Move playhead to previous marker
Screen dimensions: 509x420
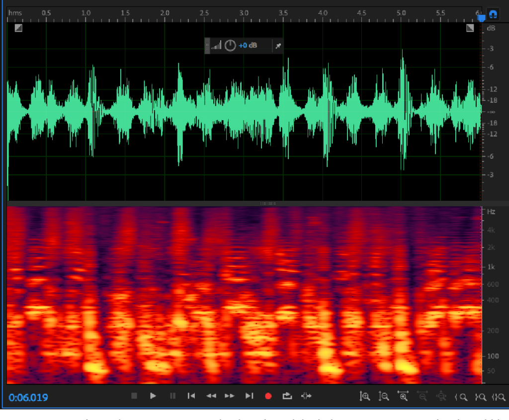coord(191,396)
